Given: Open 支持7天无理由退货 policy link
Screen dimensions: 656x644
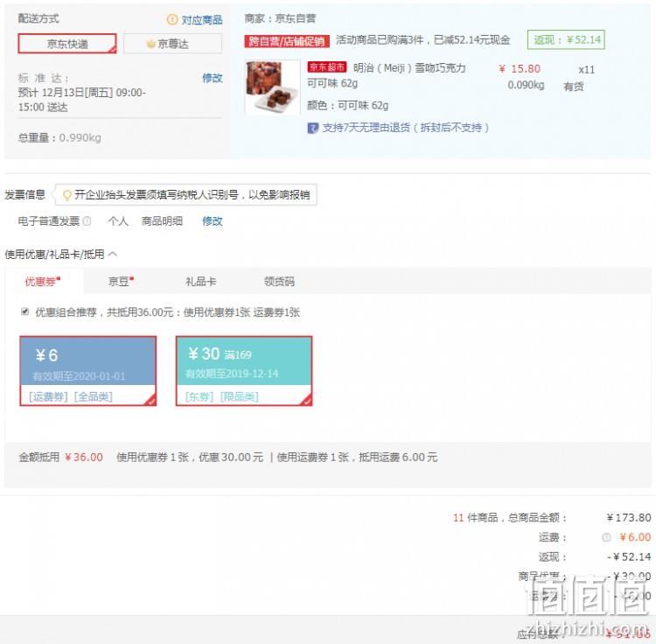Looking at the screenshot, I should tap(405, 128).
